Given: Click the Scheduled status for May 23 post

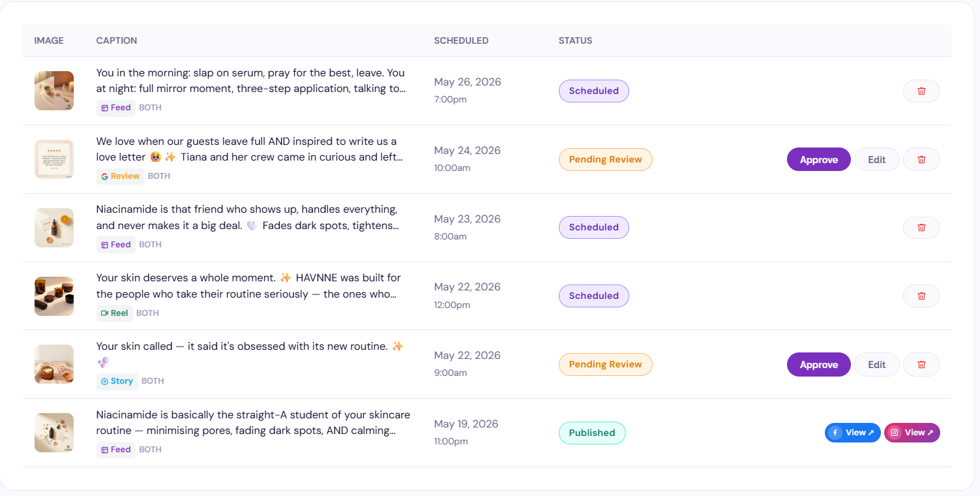Looking at the screenshot, I should (594, 227).
